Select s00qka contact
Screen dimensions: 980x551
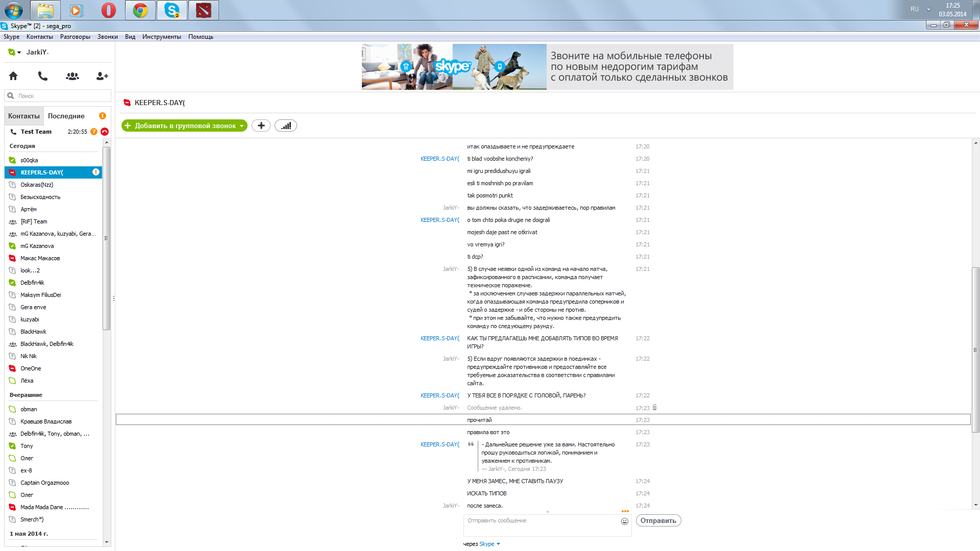point(53,160)
